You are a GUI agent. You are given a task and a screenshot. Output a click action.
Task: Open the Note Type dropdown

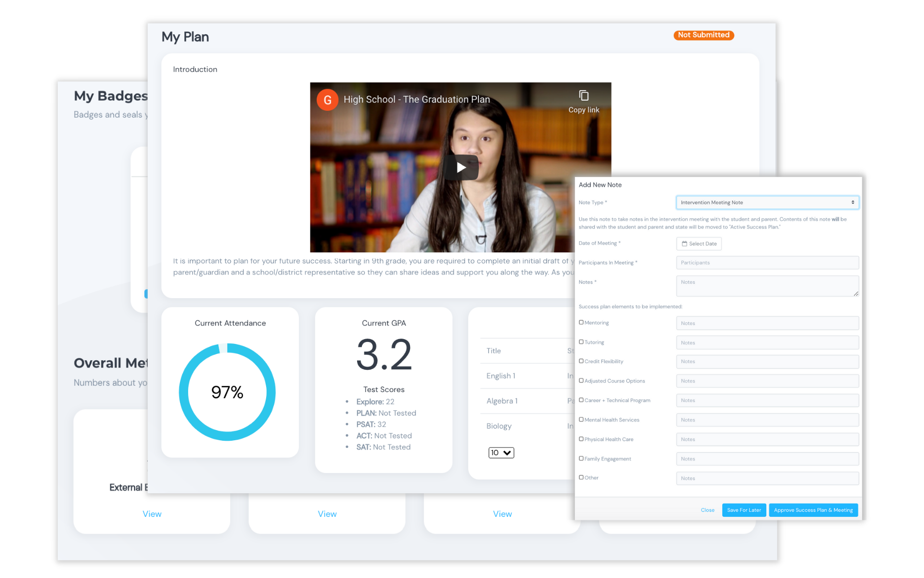pos(767,202)
